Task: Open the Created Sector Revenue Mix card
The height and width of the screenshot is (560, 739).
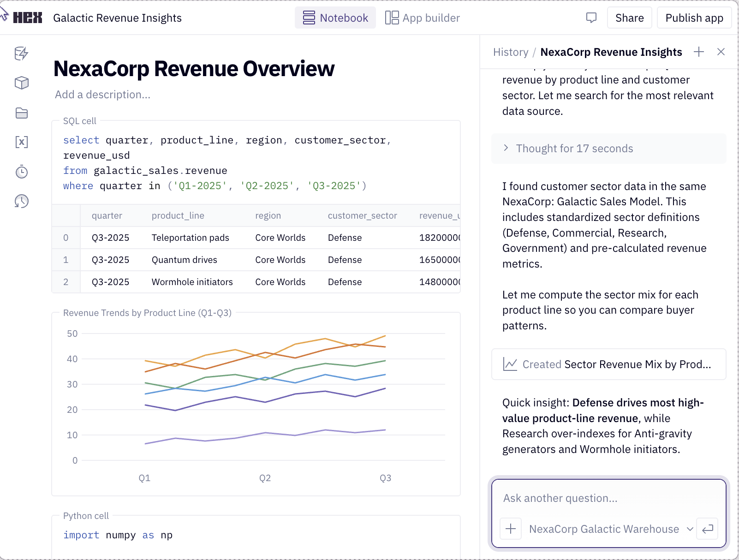Action: (x=609, y=364)
